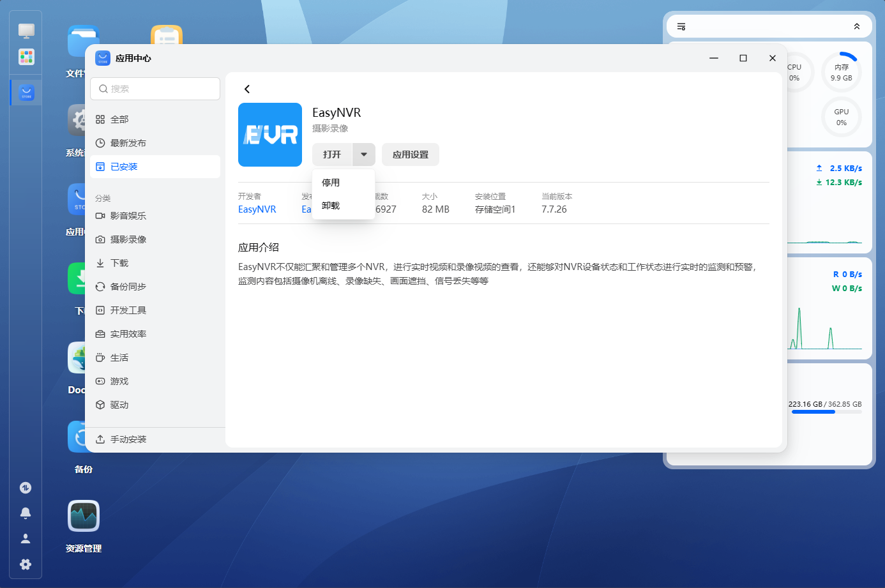Select the App Center icon in dock
Viewport: 885px width, 588px height.
click(27, 93)
